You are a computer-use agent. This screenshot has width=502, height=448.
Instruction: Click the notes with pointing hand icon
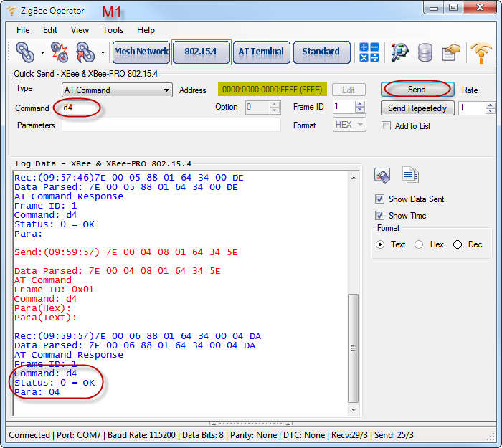(x=450, y=52)
